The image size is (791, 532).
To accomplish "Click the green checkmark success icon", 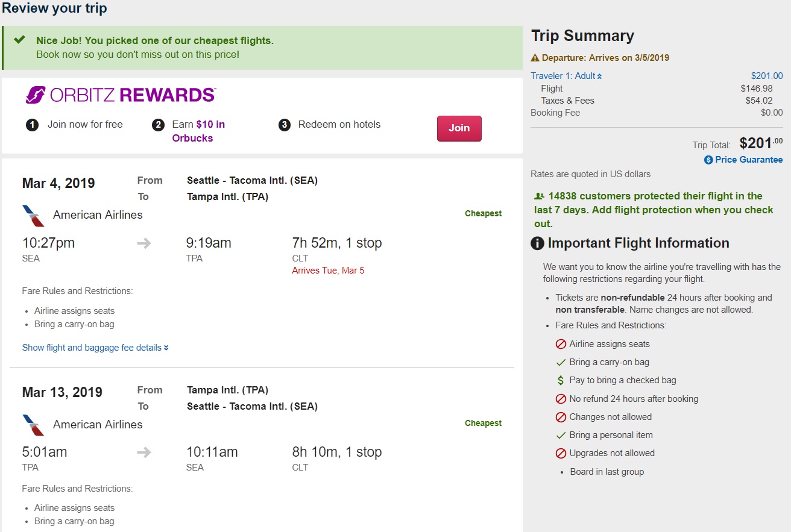I will 20,40.
